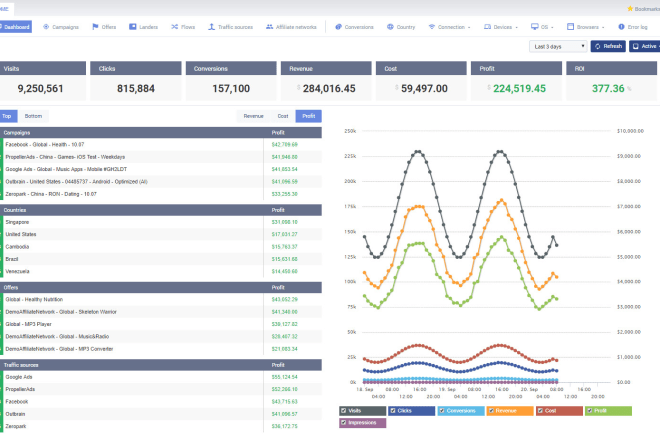Click the OS monitor icon

coord(535,27)
